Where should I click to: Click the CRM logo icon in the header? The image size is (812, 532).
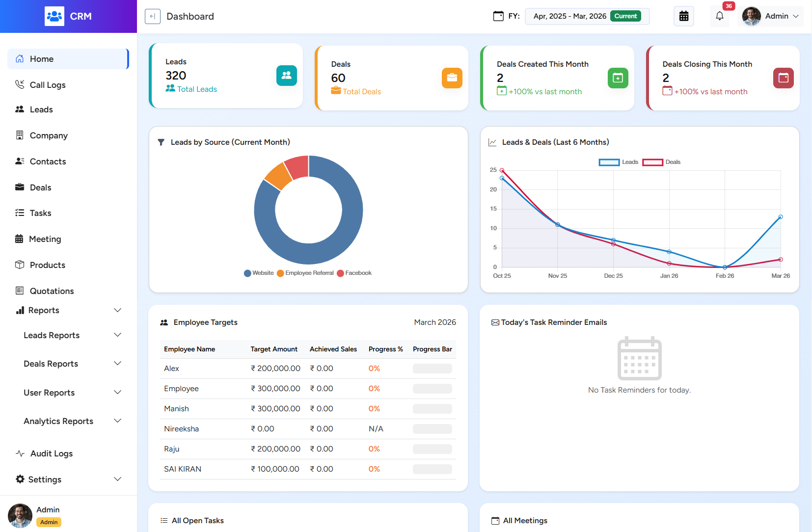tap(54, 16)
